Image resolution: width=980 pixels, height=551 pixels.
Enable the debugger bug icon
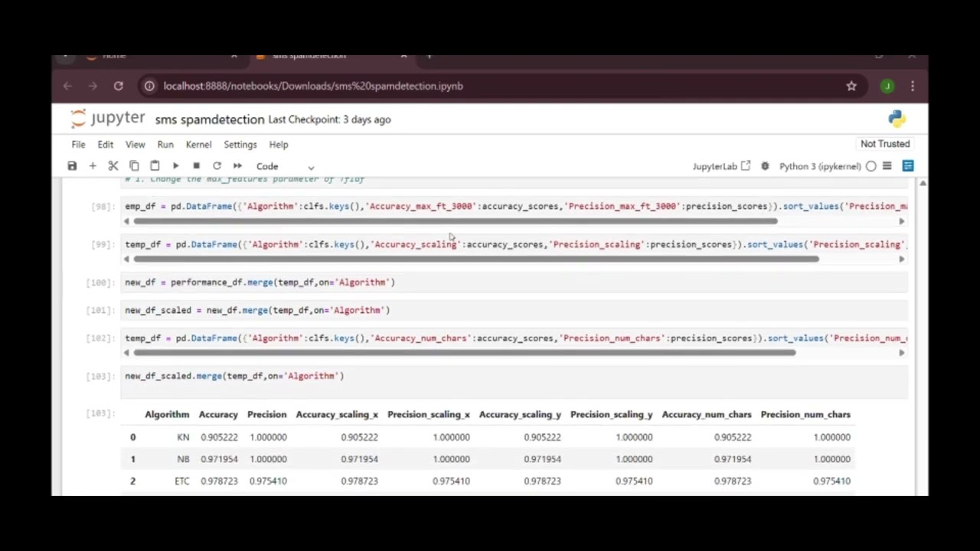(765, 166)
